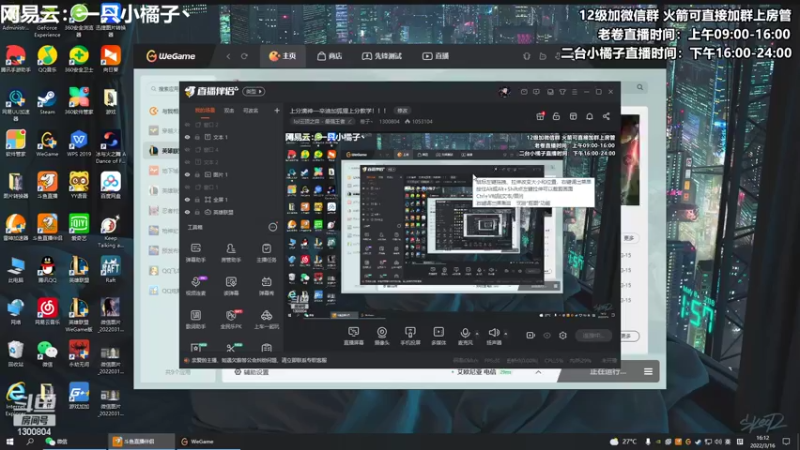800x450 pixels.
Task: Open the 房管助手 tool
Action: (x=231, y=252)
